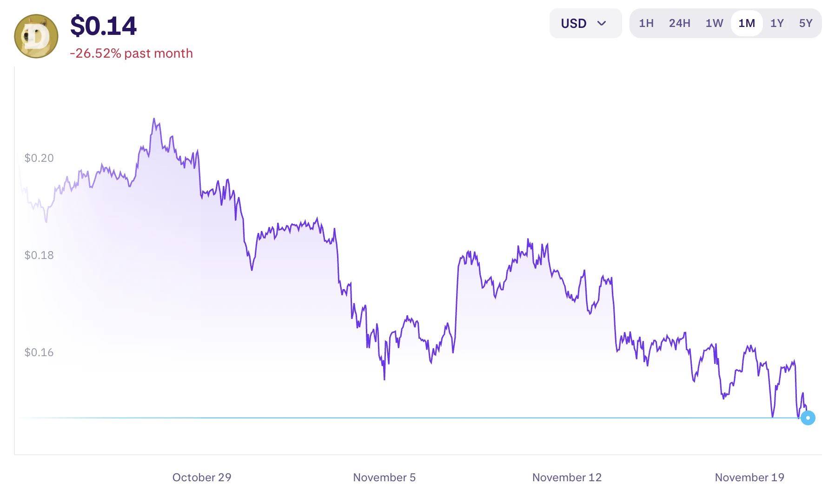Select the 1M time range
The height and width of the screenshot is (504, 835).
(747, 23)
